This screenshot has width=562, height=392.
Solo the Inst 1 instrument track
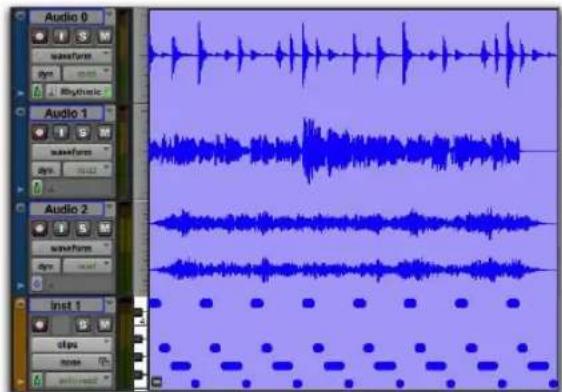click(83, 325)
